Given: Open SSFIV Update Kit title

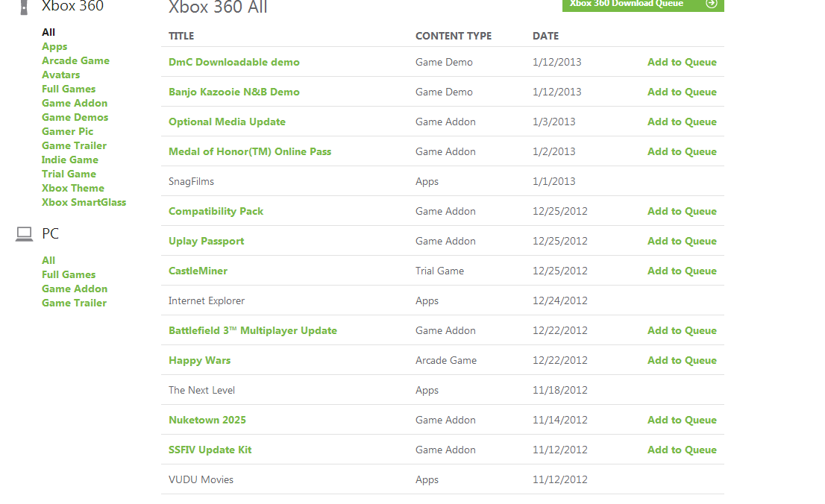Looking at the screenshot, I should pos(210,450).
